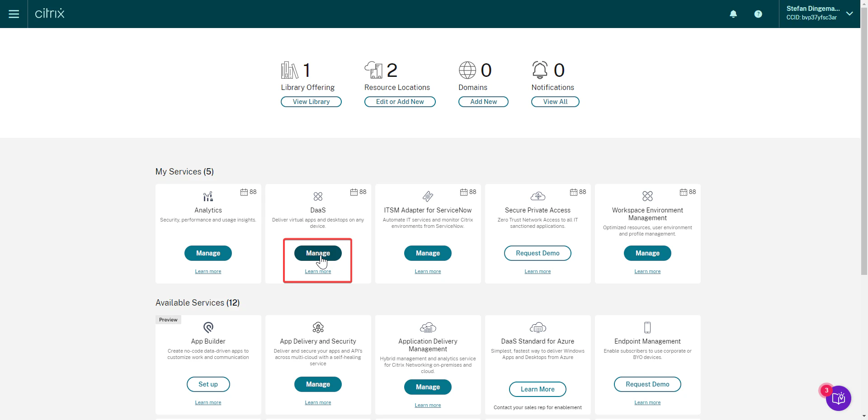Click Edit or Add New button
This screenshot has height=420, width=868.
pyautogui.click(x=400, y=102)
